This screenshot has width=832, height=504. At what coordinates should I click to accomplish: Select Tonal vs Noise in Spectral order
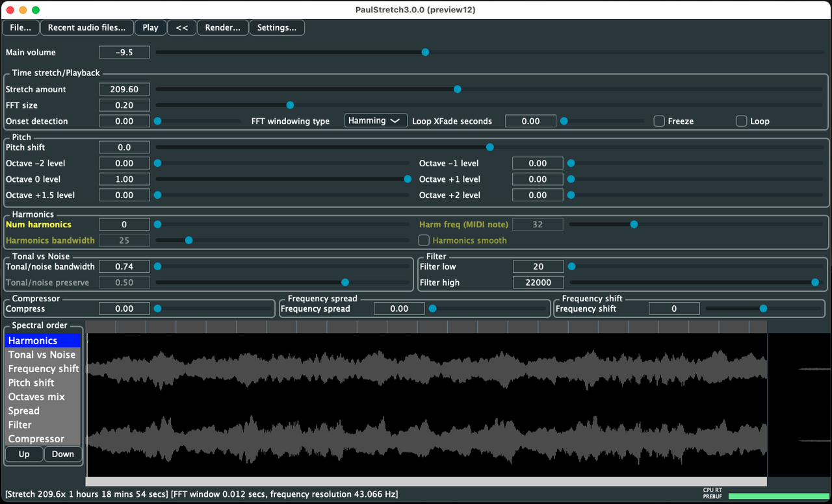[43, 355]
